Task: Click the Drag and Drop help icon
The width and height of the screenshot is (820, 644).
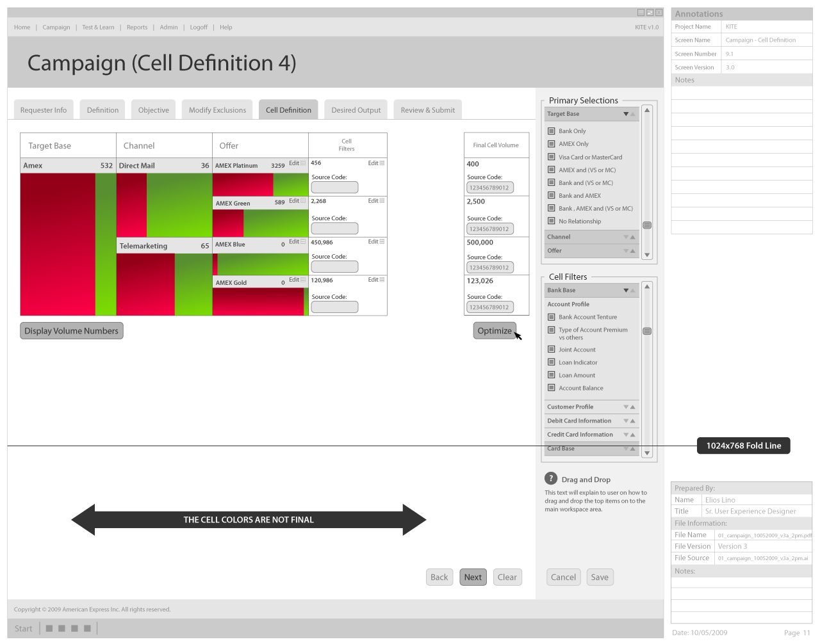Action: [x=550, y=478]
